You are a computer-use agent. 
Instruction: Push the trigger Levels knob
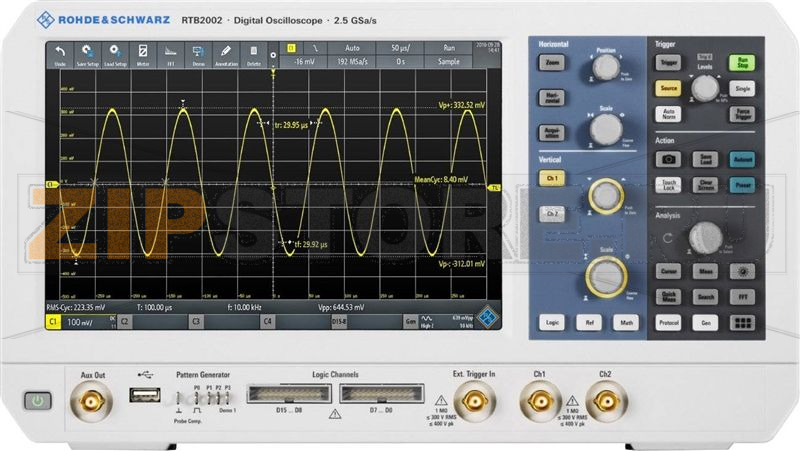coord(705,88)
